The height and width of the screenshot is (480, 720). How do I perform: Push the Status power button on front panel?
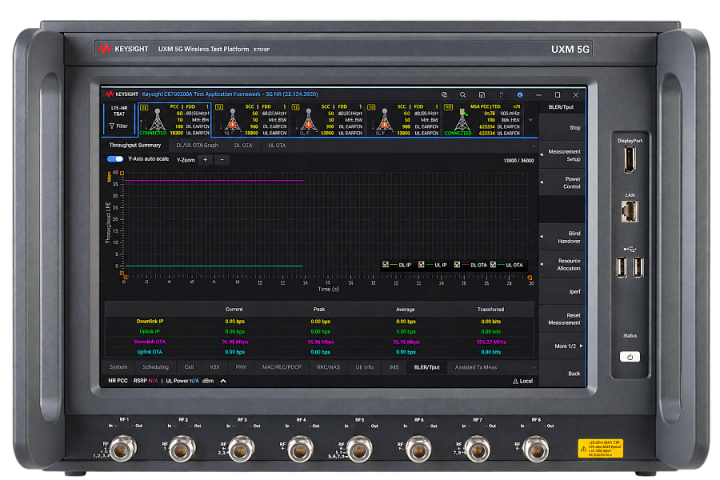pyautogui.click(x=630, y=356)
